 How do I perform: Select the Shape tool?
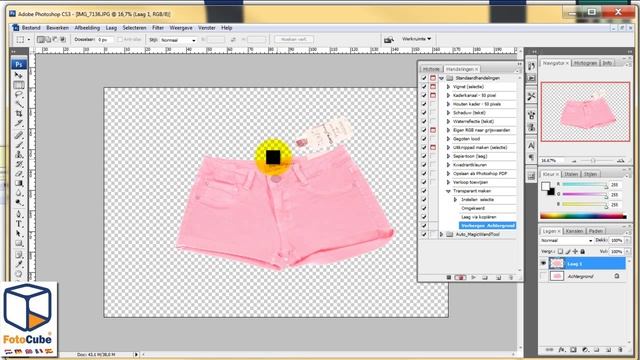18,243
